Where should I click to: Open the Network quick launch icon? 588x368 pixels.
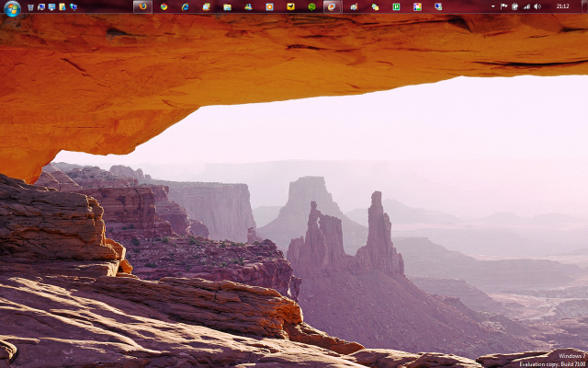click(x=73, y=6)
